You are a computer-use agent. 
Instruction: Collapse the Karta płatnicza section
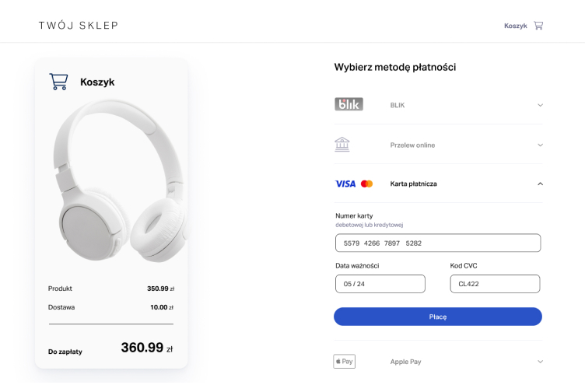(x=540, y=184)
